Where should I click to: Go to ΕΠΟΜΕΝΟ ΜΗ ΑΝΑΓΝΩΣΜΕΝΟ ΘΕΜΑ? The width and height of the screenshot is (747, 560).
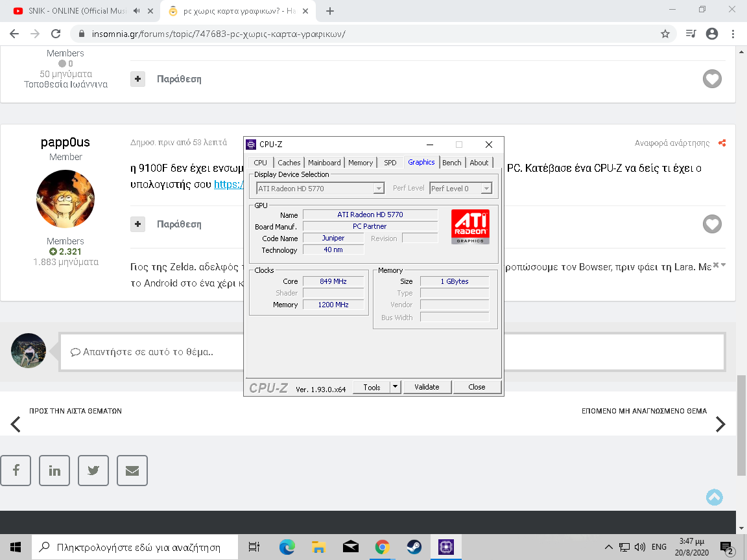pos(644,411)
